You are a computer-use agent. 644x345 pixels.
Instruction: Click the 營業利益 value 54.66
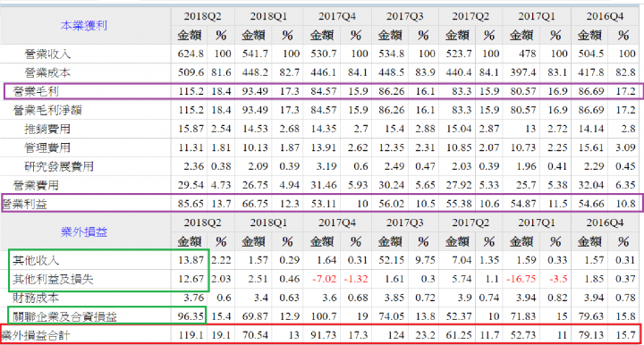tap(591, 204)
